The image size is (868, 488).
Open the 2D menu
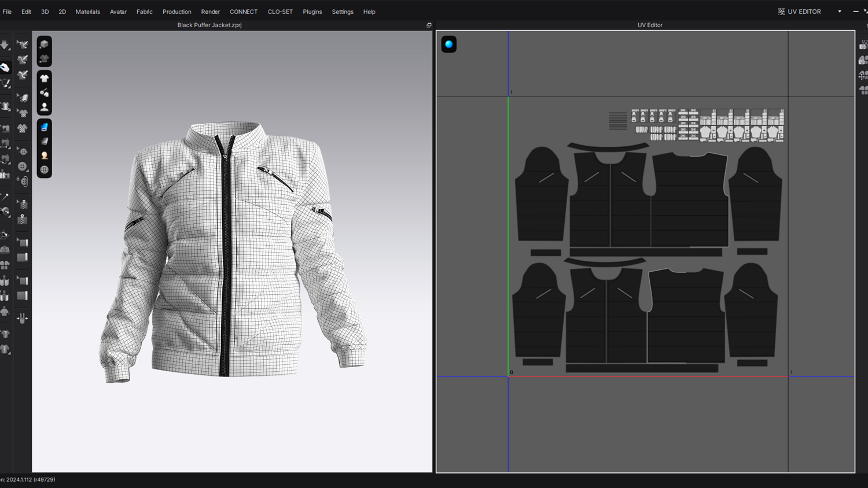(62, 12)
